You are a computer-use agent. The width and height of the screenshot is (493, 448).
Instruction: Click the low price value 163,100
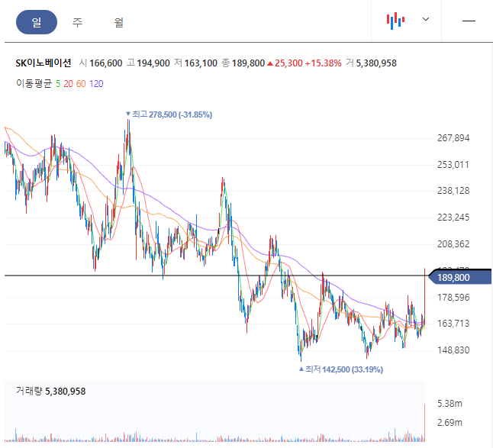click(x=201, y=63)
